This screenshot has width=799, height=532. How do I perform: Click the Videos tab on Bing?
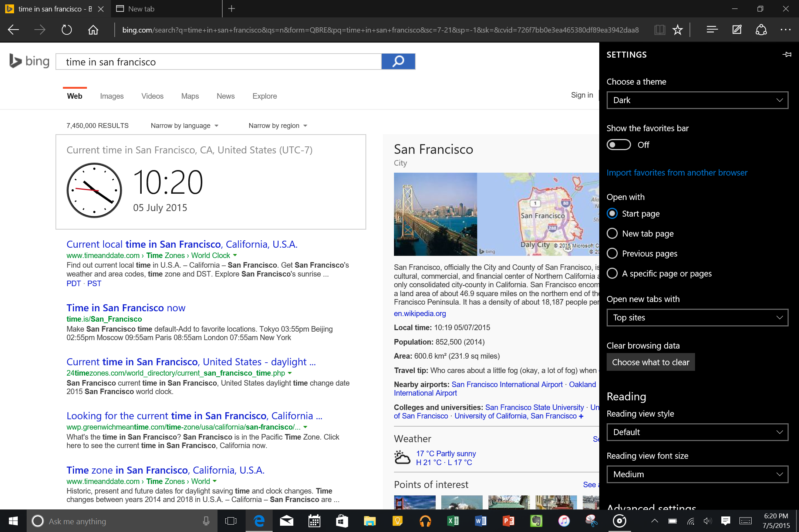pos(151,96)
